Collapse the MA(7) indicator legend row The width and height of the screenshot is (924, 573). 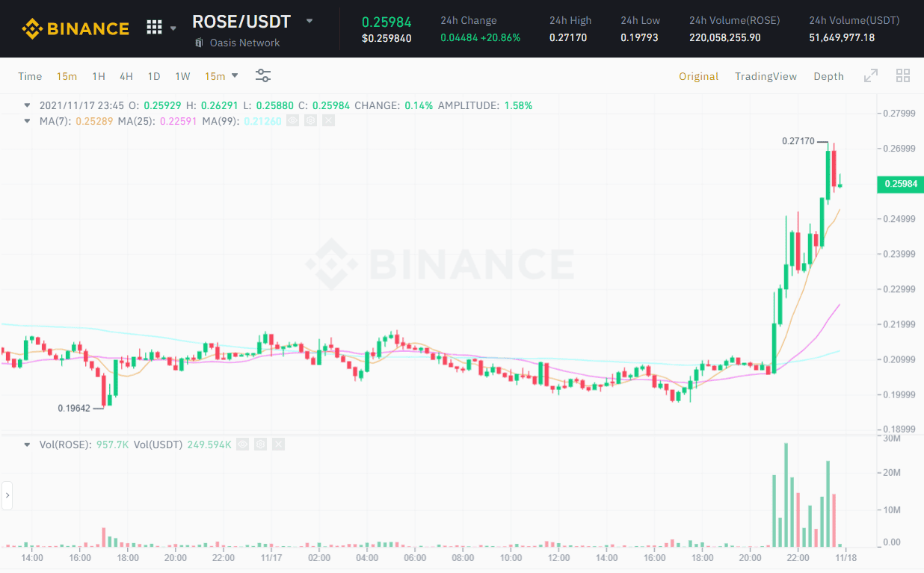28,120
